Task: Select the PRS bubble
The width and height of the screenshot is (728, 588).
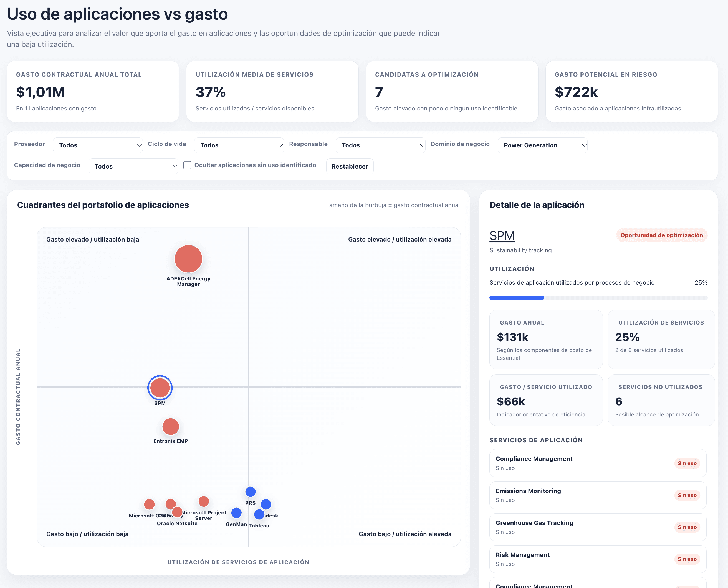Action: 251,491
